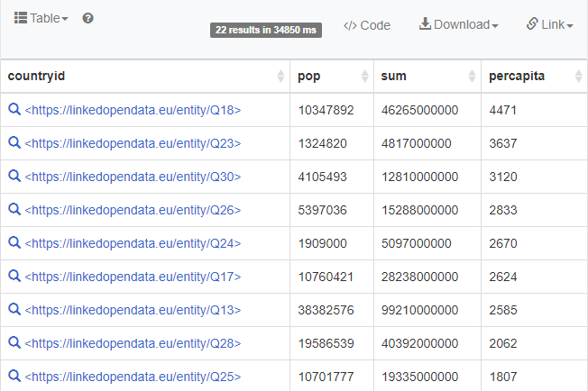This screenshot has width=588, height=391.
Task: Sort results by the pop column
Action: click(x=331, y=77)
